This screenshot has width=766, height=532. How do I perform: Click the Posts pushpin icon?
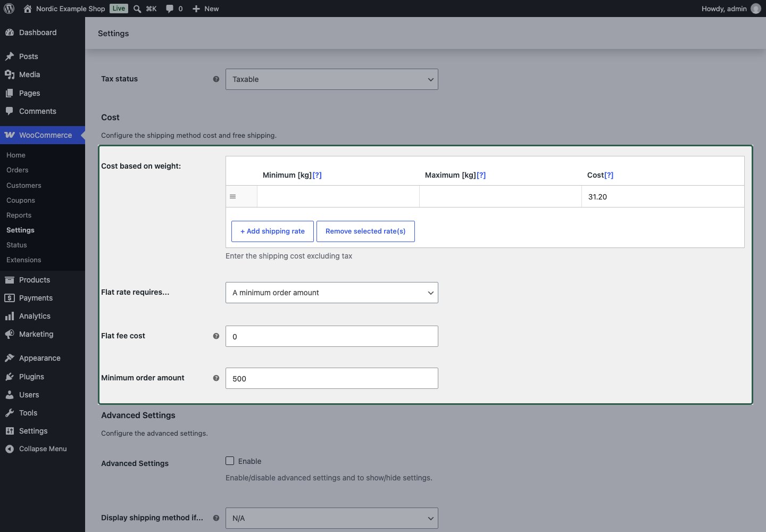10,56
